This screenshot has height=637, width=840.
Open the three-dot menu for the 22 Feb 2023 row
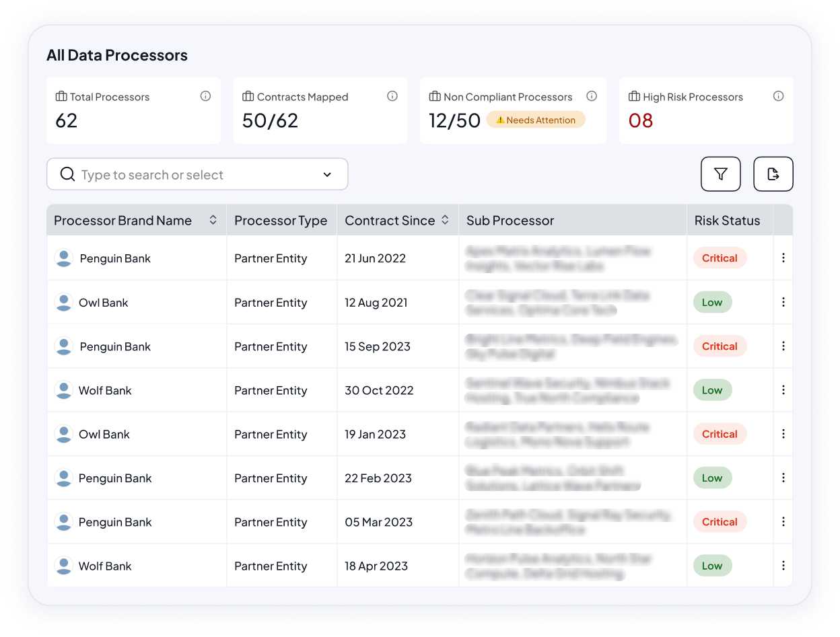click(x=783, y=478)
